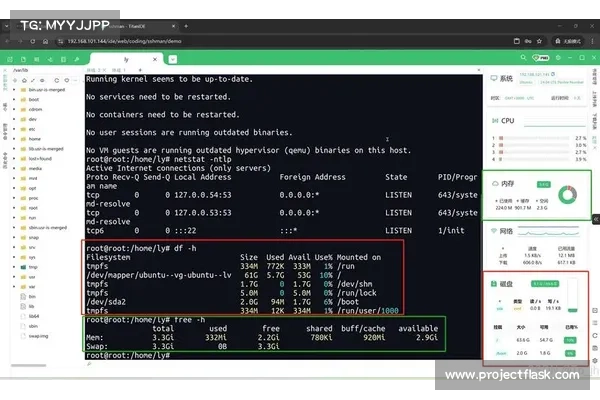Close the 'ly' session tab
The width and height of the screenshot is (600, 400).
(x=155, y=59)
